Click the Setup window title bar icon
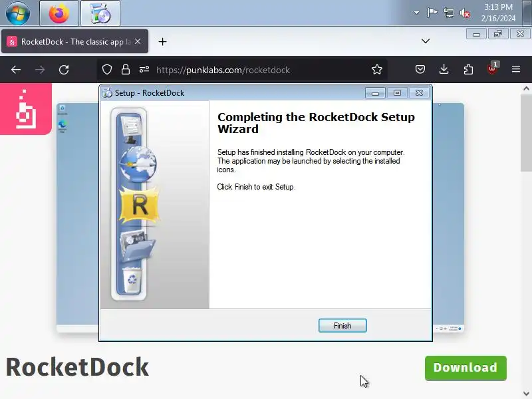The image size is (532, 399). [x=107, y=92]
